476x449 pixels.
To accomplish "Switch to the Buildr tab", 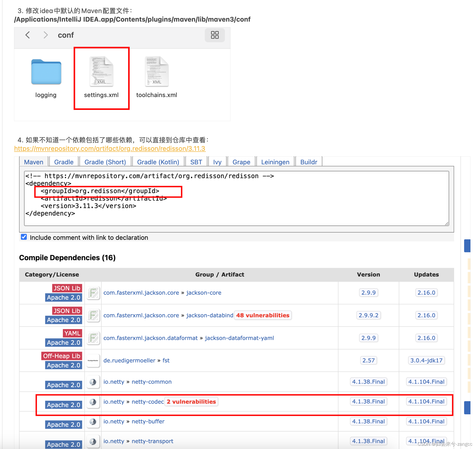I will 309,162.
